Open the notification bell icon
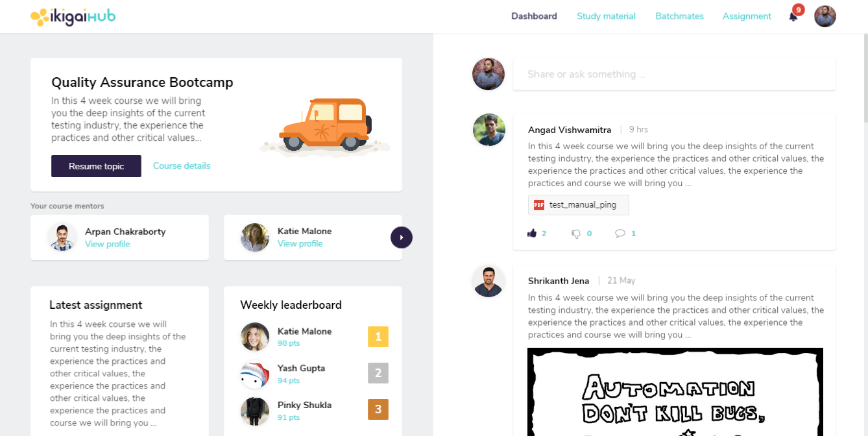 pyautogui.click(x=793, y=17)
